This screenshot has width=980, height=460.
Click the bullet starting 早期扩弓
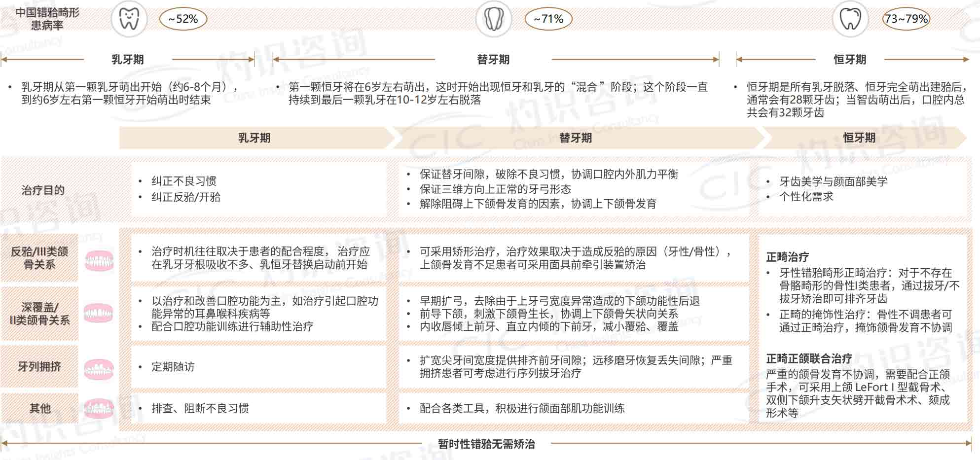coord(560,301)
